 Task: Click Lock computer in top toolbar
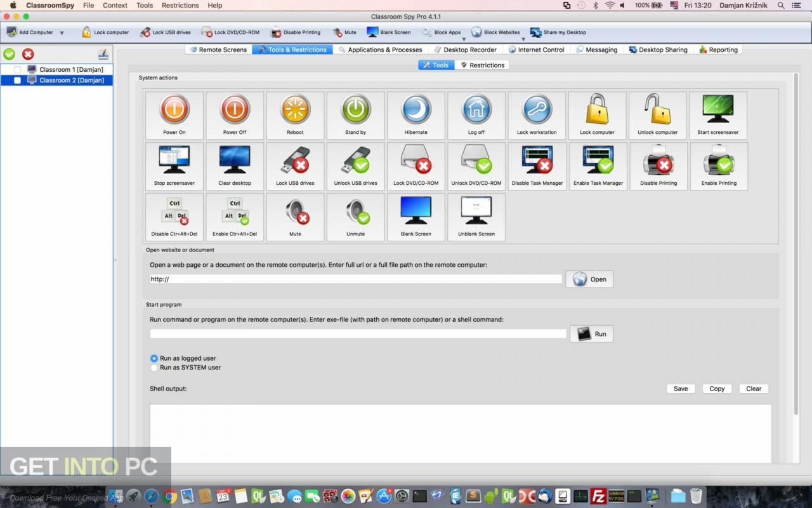[105, 32]
